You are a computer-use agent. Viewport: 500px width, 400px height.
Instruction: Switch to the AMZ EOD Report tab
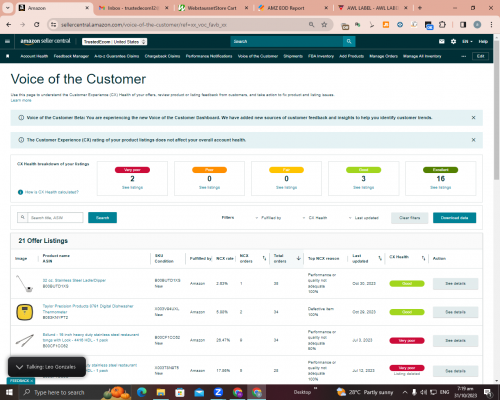289,8
